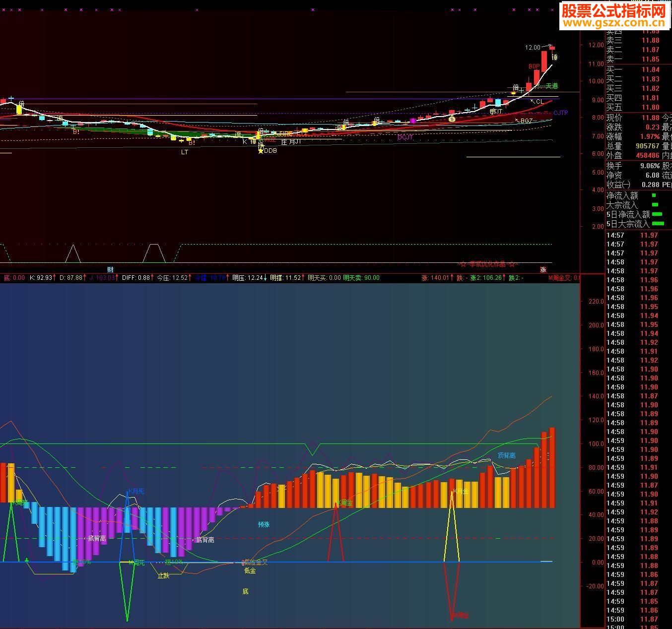
Task: Click the 李武优化作品 credit text
Action: pyautogui.click(x=488, y=264)
